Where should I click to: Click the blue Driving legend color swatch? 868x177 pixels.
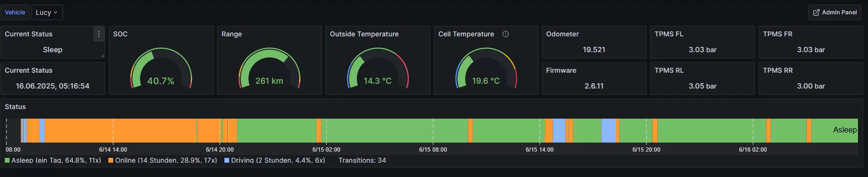pos(227,160)
